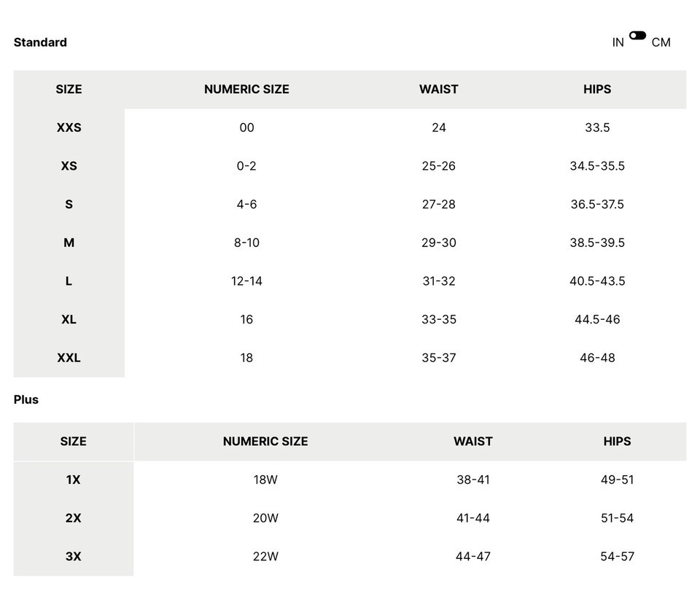Toggle the IN/CM unit switch
This screenshot has height=596, width=700.
[637, 36]
